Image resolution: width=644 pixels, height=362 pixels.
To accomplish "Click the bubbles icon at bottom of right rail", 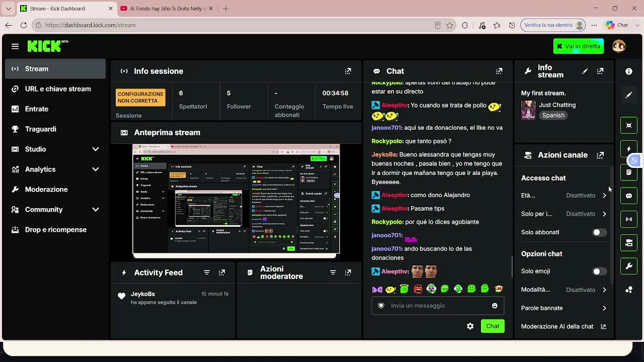I will (629, 290).
